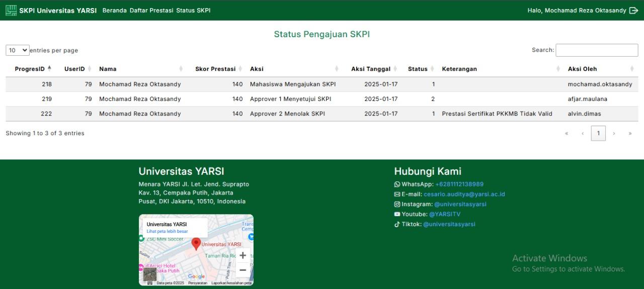Sort table by Nama column
The image size is (644, 289).
click(x=141, y=69)
